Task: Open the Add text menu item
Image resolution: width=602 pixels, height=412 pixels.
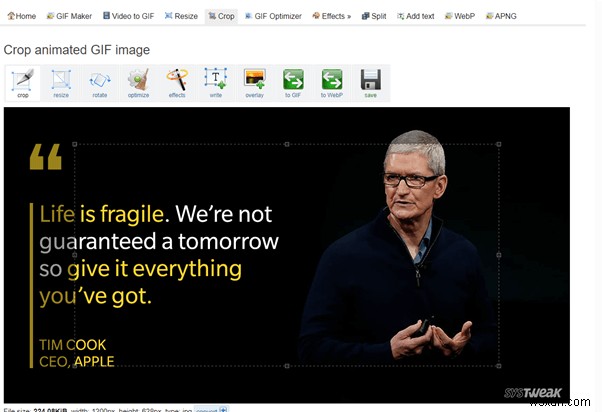Action: click(416, 16)
